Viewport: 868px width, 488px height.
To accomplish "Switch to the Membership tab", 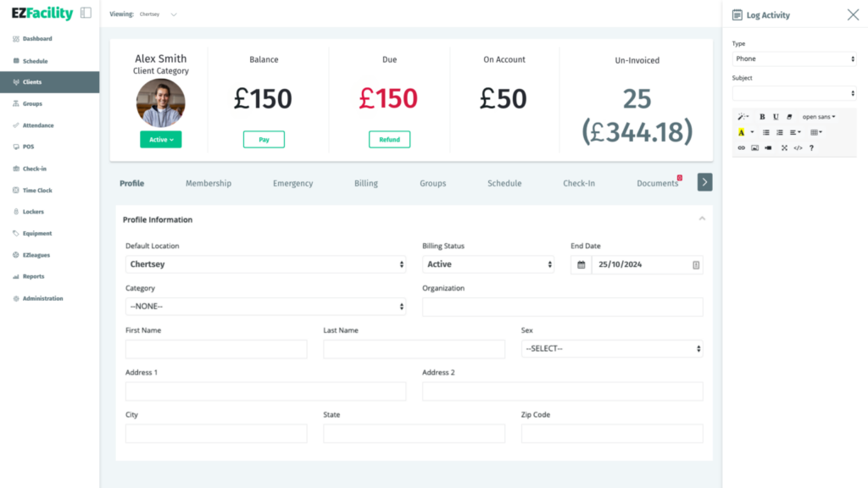I will click(208, 183).
